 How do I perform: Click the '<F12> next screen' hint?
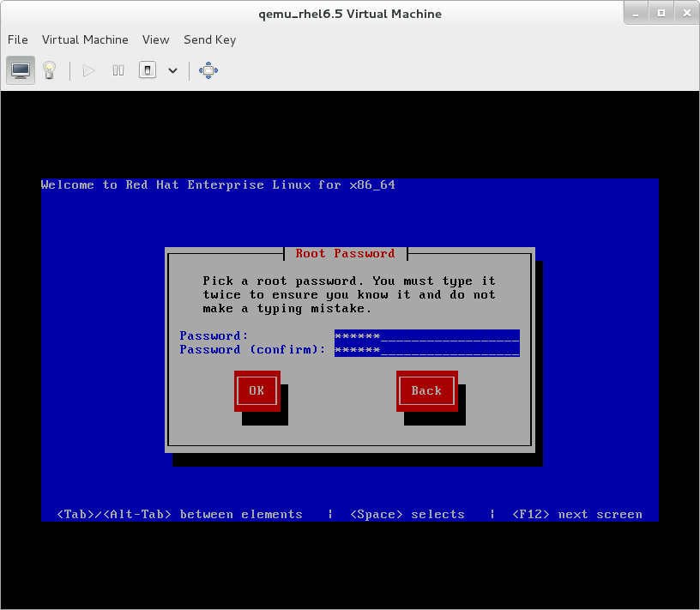coord(577,515)
